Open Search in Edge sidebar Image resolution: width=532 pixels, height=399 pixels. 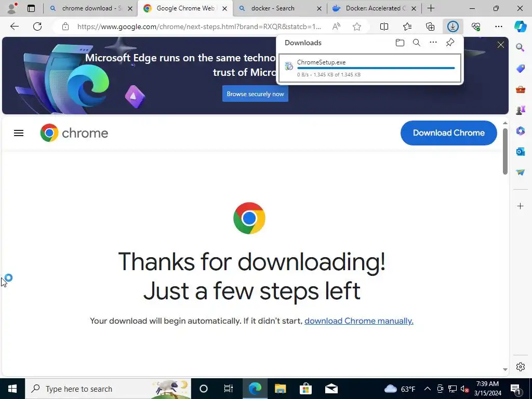click(520, 47)
